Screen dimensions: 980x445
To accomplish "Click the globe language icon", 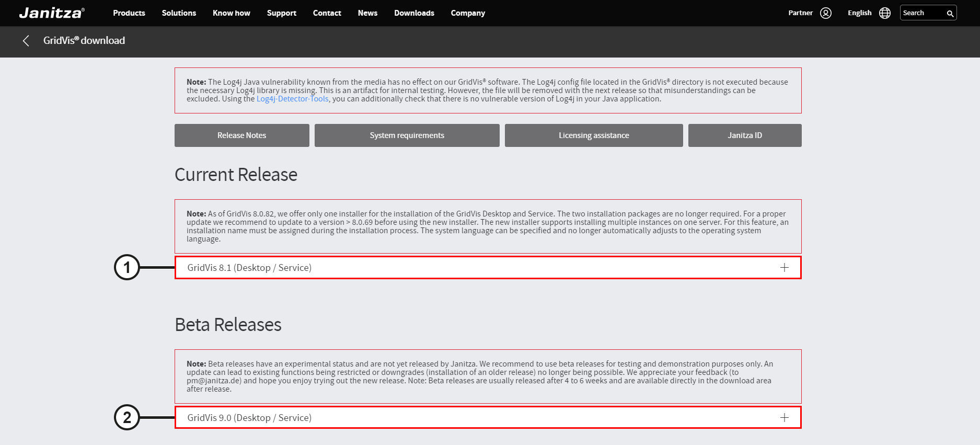I will (x=885, y=13).
